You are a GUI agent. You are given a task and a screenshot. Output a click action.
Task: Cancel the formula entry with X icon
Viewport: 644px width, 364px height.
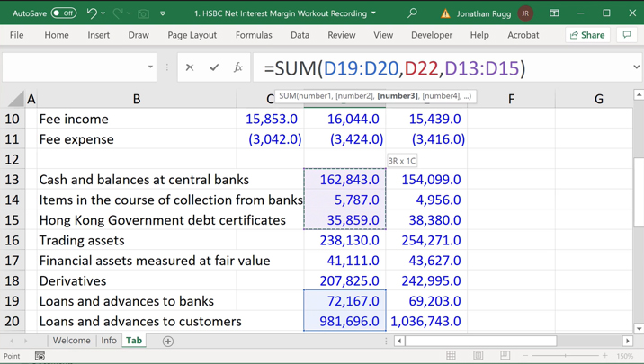point(190,67)
